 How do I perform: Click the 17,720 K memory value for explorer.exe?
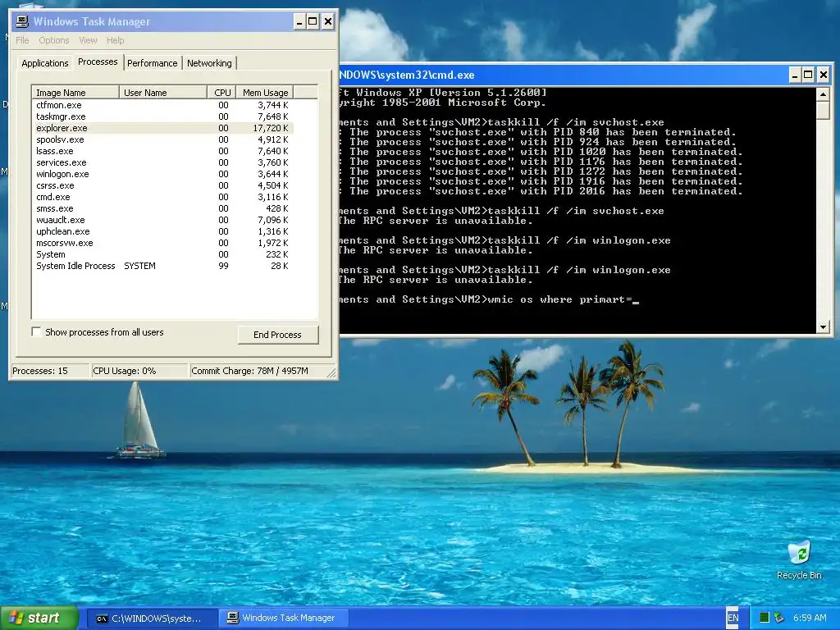(x=271, y=128)
